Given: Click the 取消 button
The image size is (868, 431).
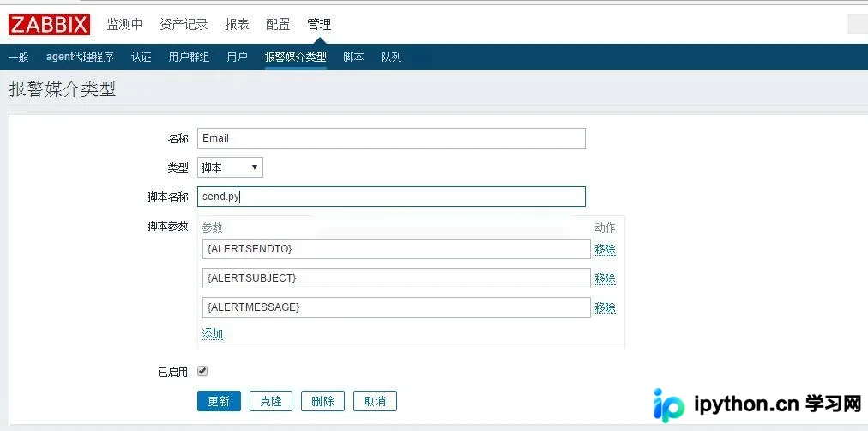Looking at the screenshot, I should coord(376,401).
